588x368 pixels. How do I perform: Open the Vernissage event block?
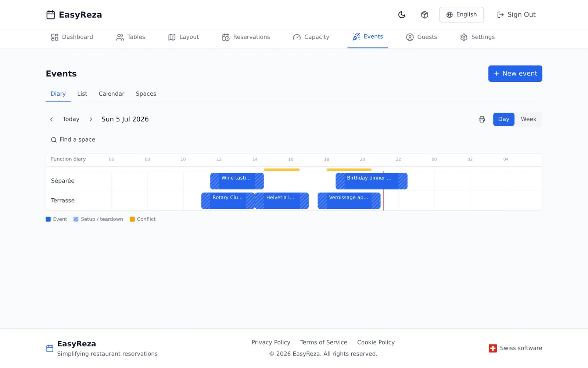pos(349,201)
